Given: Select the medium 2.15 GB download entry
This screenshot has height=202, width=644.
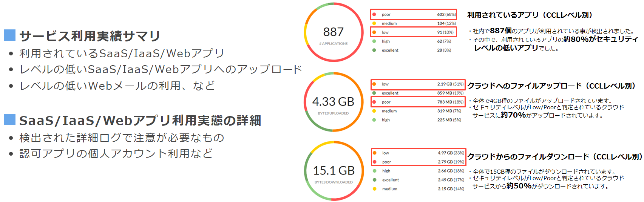Looking at the screenshot, I should coord(419,189).
